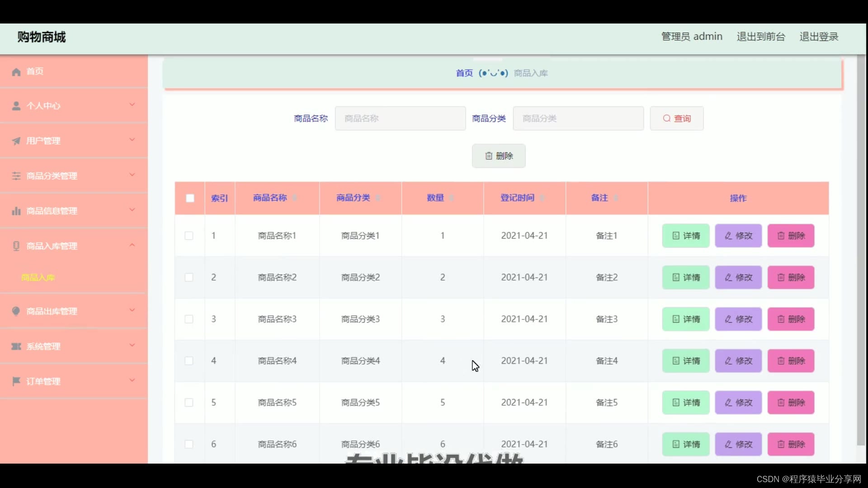Click the flag icon beside 订单管理
The image size is (868, 488).
click(x=16, y=381)
